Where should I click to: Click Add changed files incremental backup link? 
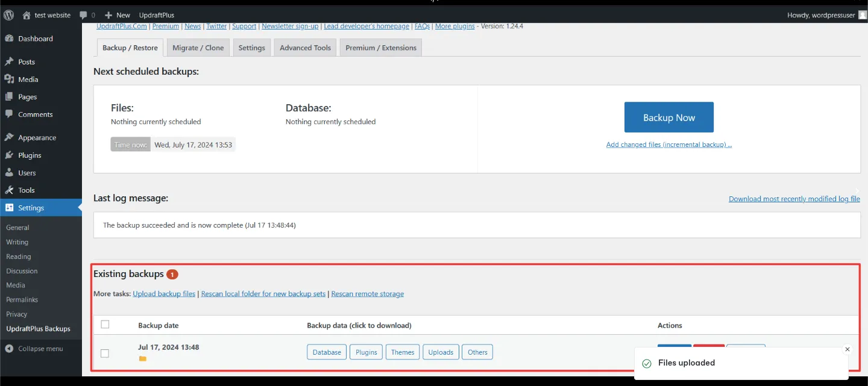[669, 145]
